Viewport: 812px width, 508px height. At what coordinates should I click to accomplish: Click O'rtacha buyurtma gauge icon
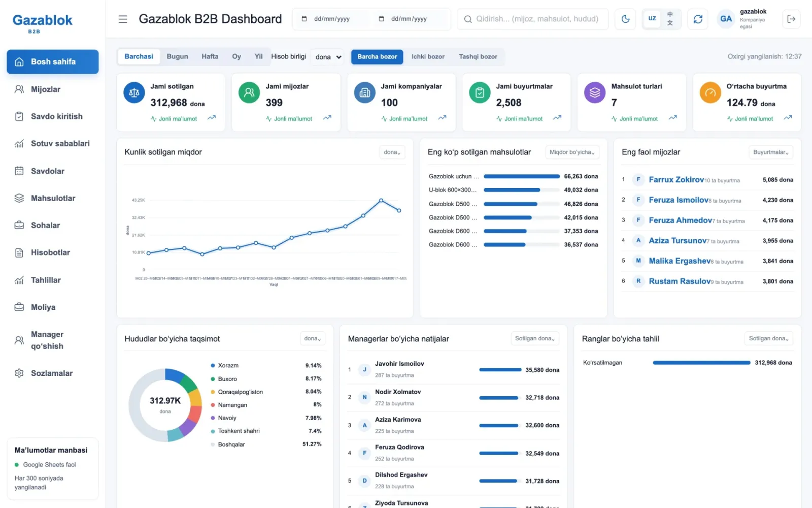[710, 93]
